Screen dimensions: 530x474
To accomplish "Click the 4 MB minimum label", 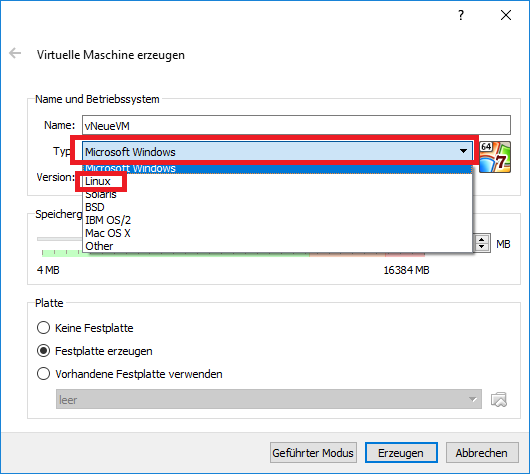I will coord(48,270).
